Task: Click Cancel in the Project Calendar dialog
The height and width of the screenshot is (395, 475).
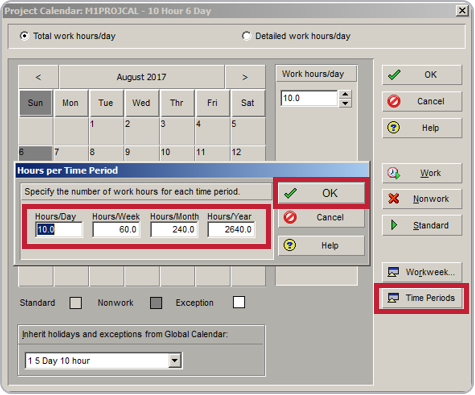Action: click(x=422, y=101)
